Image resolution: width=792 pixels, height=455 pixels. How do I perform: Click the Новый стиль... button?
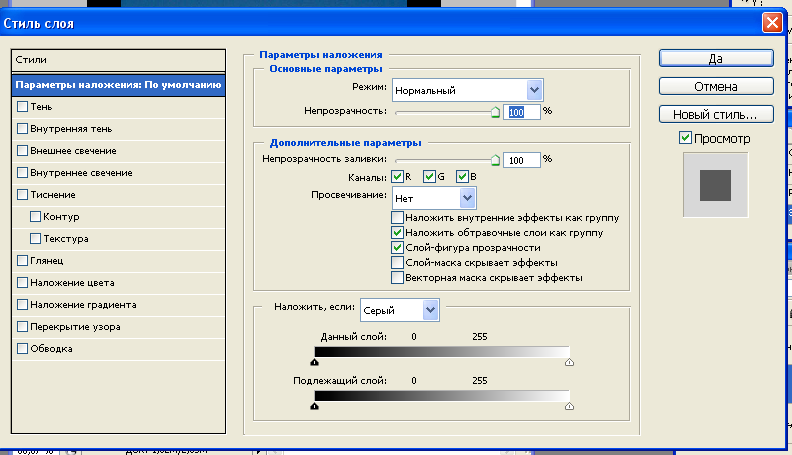tap(716, 115)
